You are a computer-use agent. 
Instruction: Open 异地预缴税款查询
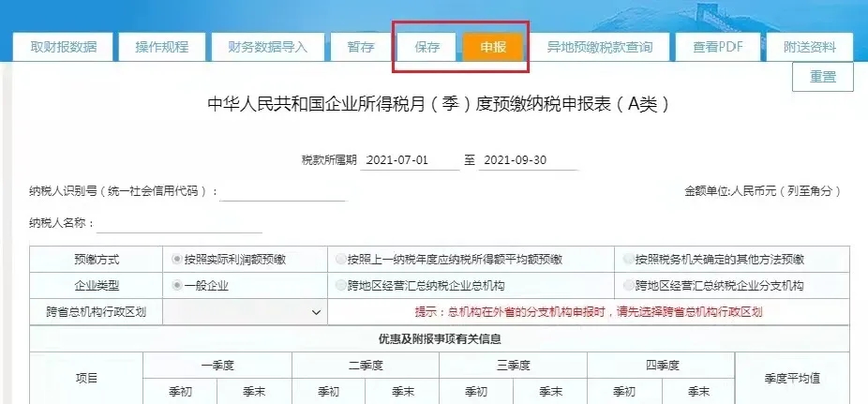point(599,47)
